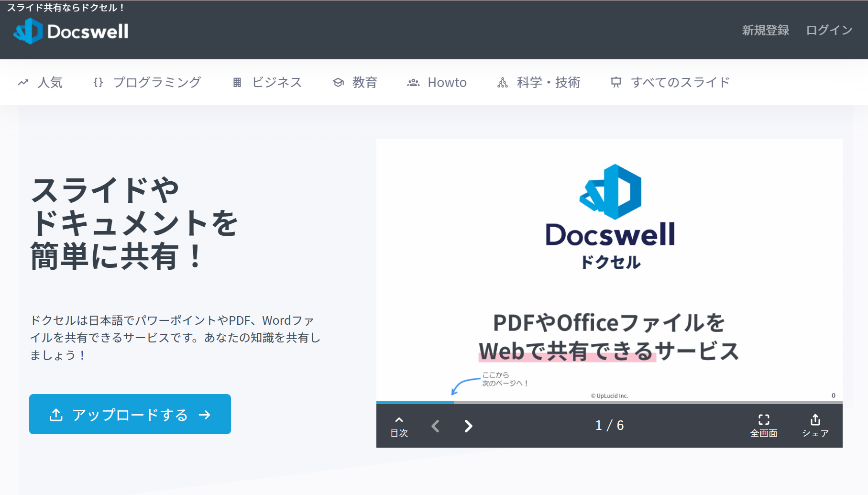Click the ドクセルは日本語で description paragraph
Screen dimensions: 868x495
tap(176, 338)
